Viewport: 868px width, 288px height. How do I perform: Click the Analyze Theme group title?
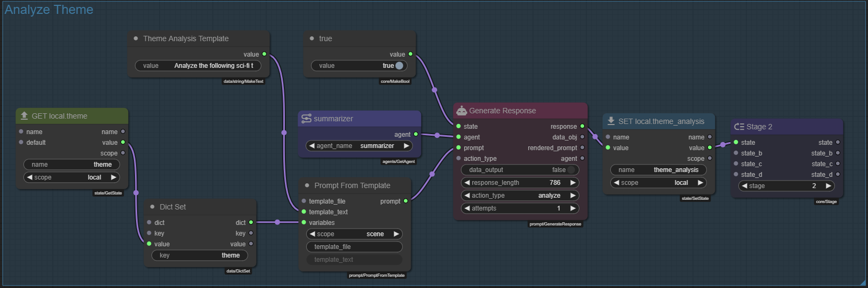49,10
